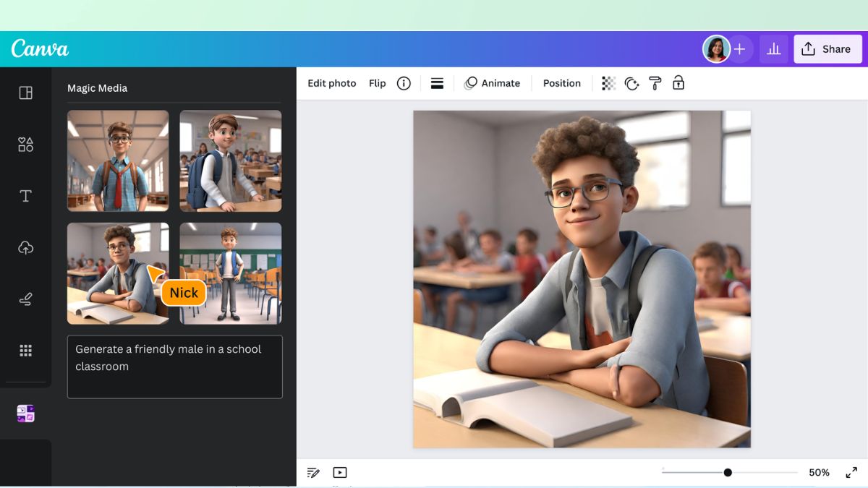The height and width of the screenshot is (488, 868).
Task: Click the Magic Media panel heading
Action: click(x=97, y=88)
